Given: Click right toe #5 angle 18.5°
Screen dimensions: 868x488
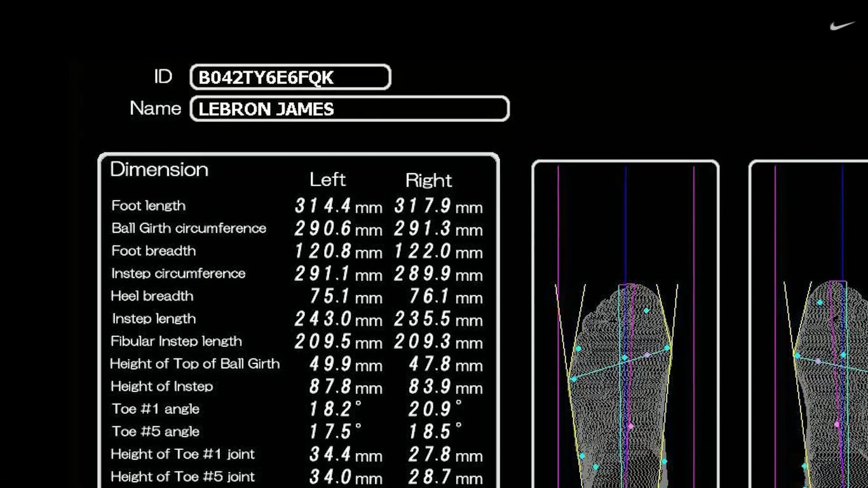Looking at the screenshot, I should click(x=435, y=432).
